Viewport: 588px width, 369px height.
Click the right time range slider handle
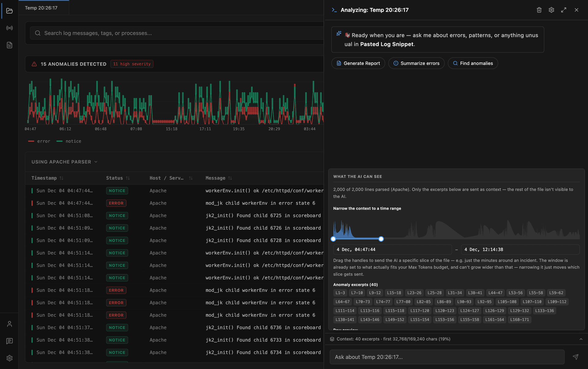coord(381,239)
